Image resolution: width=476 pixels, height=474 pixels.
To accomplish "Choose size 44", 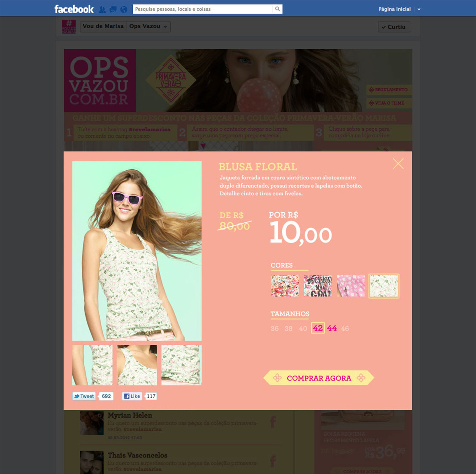I will pyautogui.click(x=332, y=328).
